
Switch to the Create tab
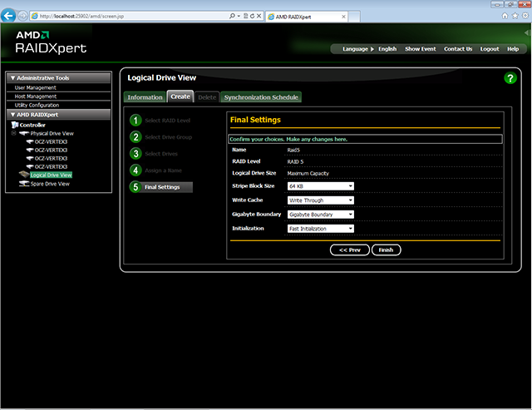tap(180, 96)
